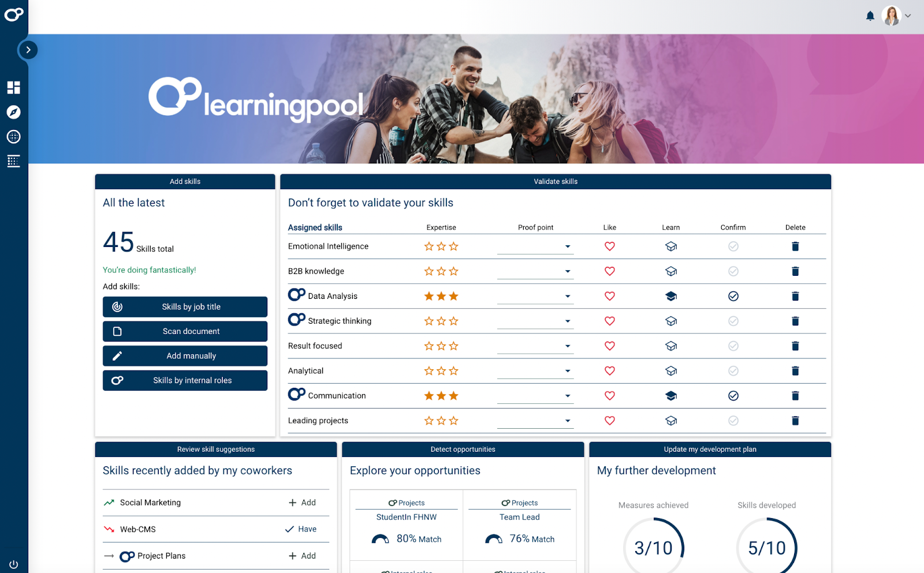This screenshot has height=573, width=924.
Task: Delete the Leading projects skill
Action: pos(795,421)
